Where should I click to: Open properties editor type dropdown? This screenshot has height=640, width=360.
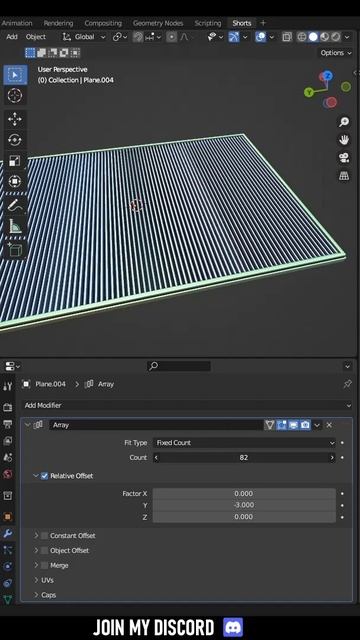click(x=13, y=366)
